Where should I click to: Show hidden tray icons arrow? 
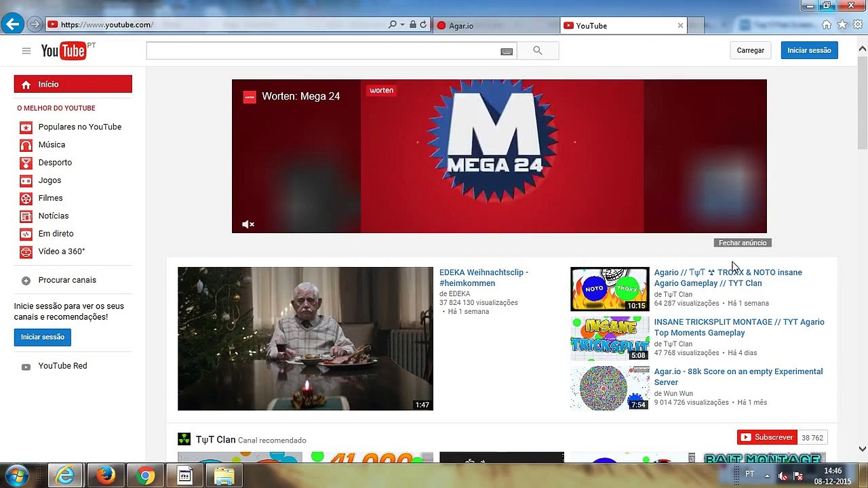tap(768, 476)
